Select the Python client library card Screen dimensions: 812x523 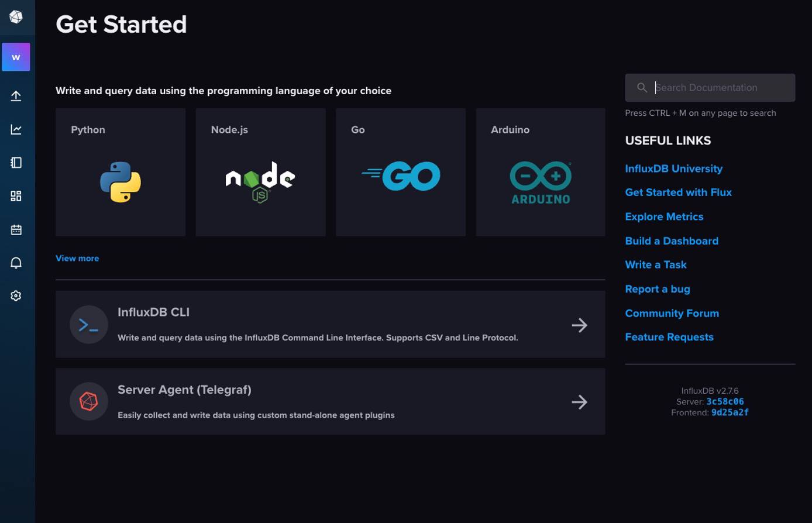coord(120,172)
